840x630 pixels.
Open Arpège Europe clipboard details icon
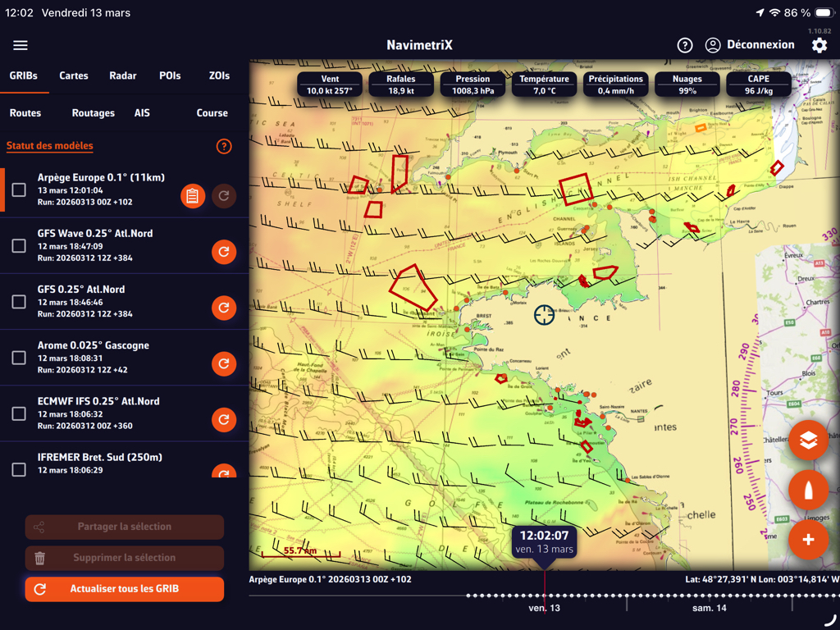(x=193, y=196)
